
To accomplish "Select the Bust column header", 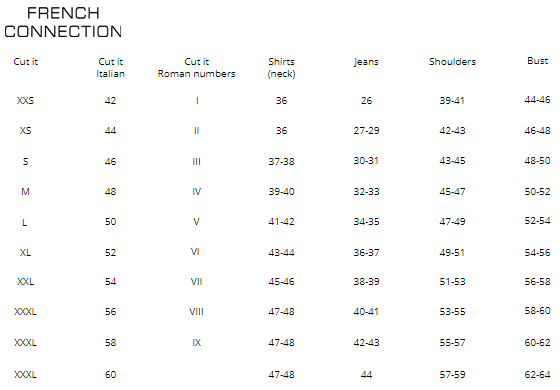I will tap(538, 61).
